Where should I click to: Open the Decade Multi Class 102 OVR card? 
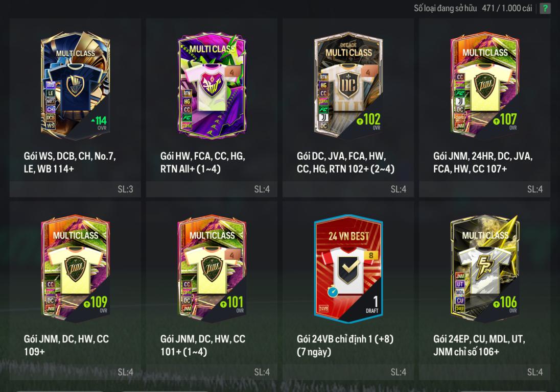pos(348,86)
